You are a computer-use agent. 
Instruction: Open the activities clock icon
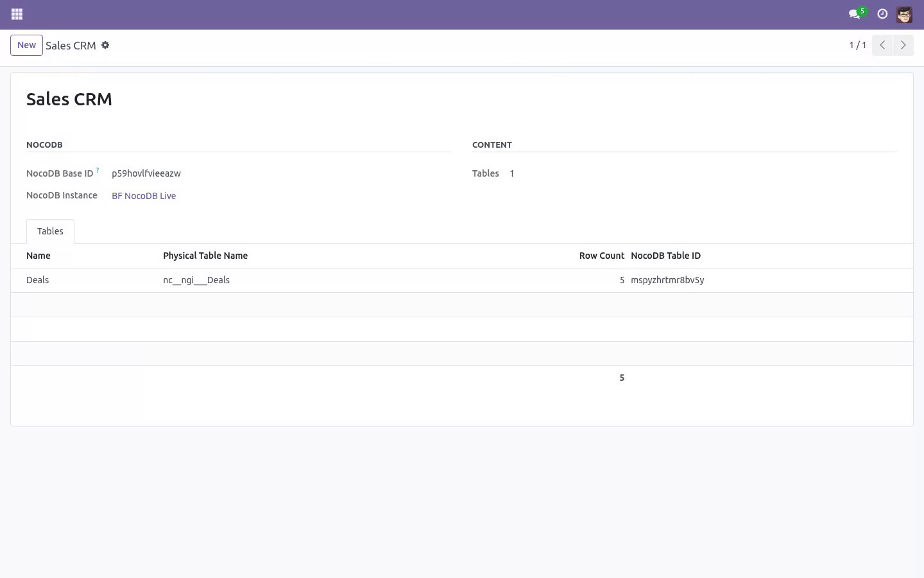(x=882, y=14)
